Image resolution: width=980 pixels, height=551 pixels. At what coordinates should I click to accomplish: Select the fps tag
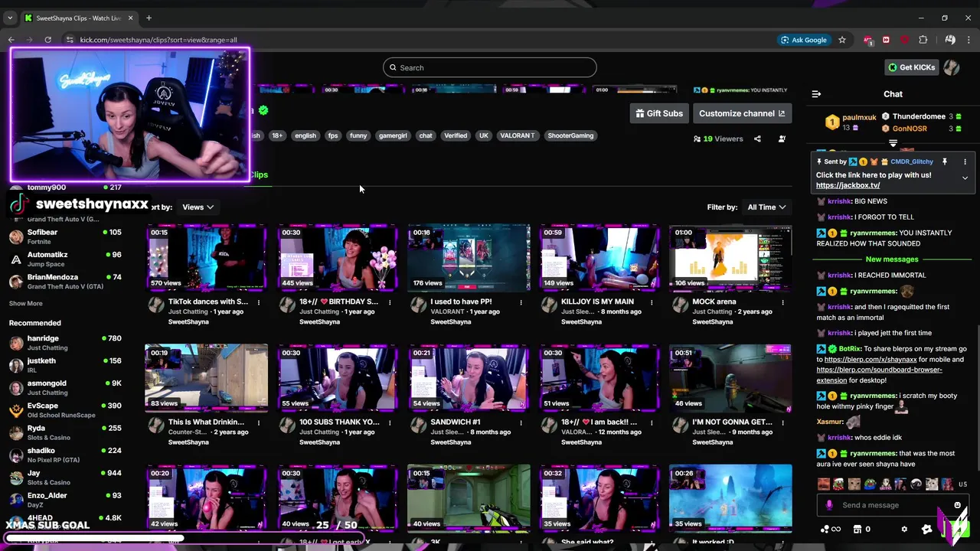[x=332, y=135]
